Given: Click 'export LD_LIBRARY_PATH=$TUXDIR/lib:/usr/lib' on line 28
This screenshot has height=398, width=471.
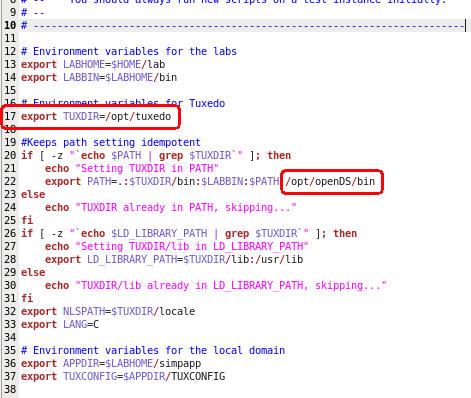Looking at the screenshot, I should [174, 259].
